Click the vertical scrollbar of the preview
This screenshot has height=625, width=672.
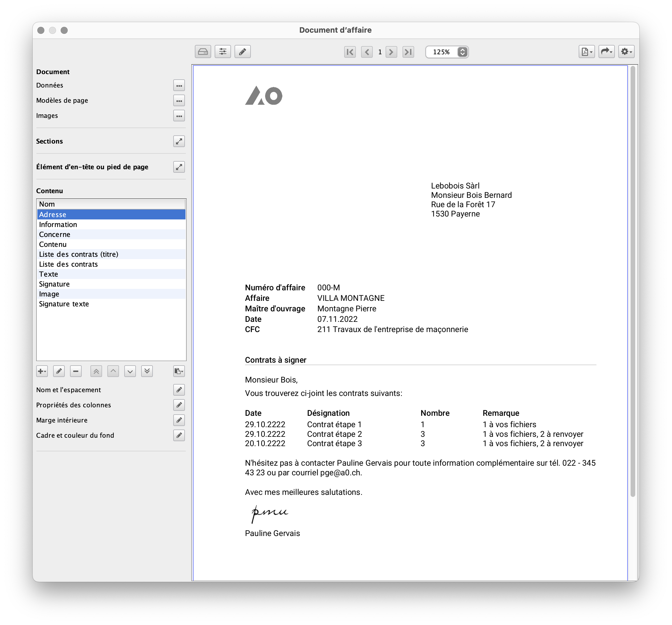click(x=633, y=281)
